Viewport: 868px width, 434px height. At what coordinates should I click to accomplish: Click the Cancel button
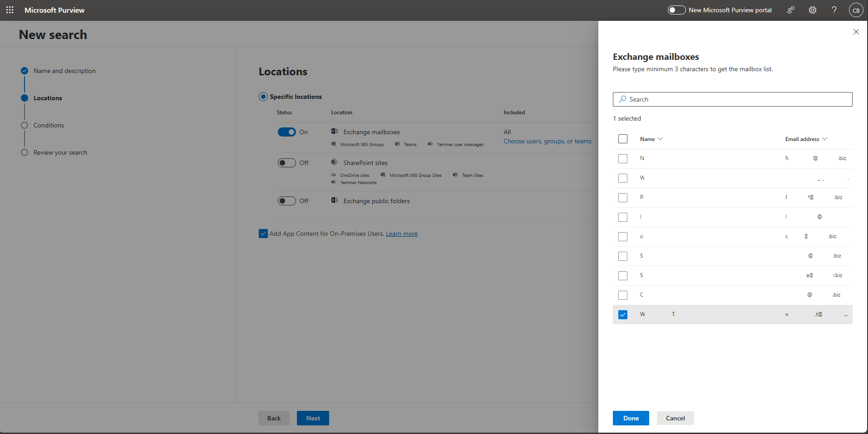pos(675,418)
